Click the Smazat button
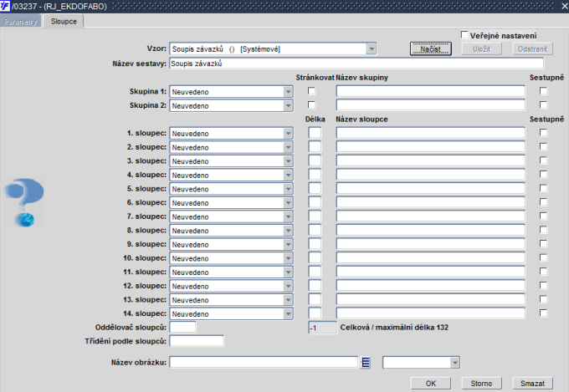The width and height of the screenshot is (569, 392). point(532,384)
